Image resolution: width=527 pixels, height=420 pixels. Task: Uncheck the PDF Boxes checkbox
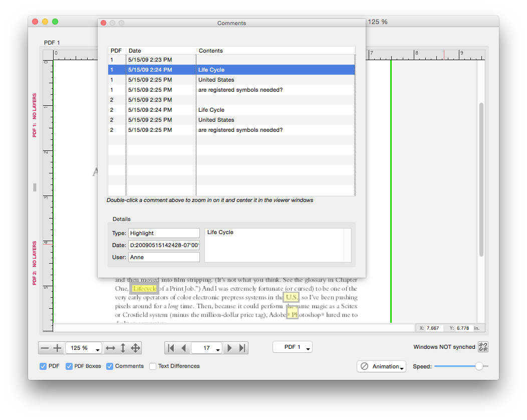click(x=69, y=366)
